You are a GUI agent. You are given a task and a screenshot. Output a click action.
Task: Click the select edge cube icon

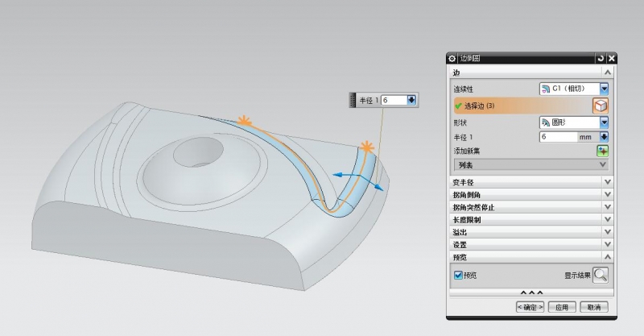(x=601, y=106)
